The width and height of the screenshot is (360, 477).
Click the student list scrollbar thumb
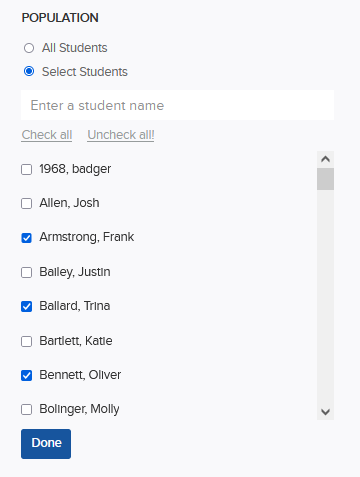coord(325,179)
